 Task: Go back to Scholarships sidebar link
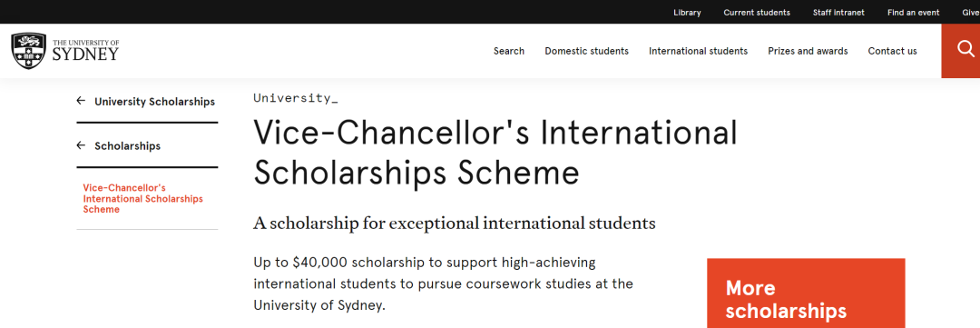(128, 146)
